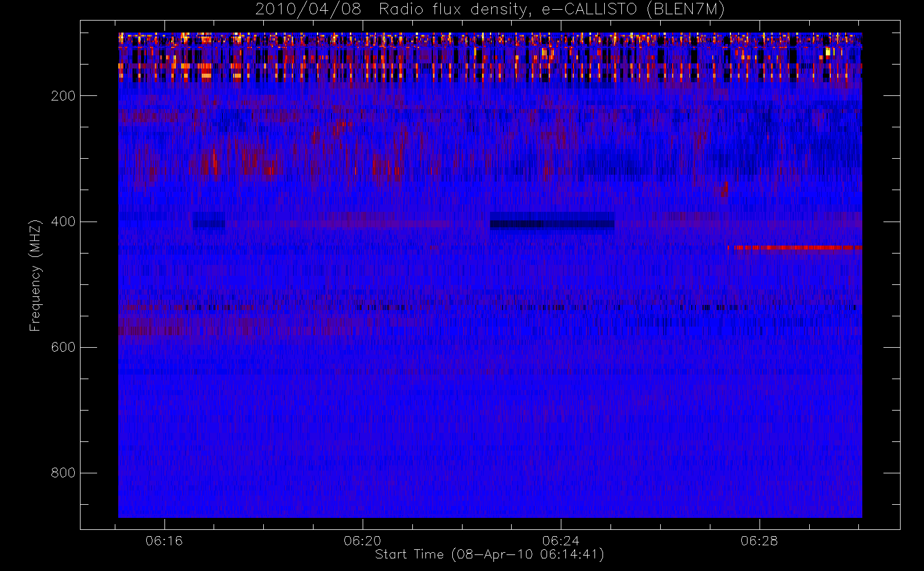The width and height of the screenshot is (924, 571).
Task: Click the 06:20 time tick label
Action: point(363,541)
